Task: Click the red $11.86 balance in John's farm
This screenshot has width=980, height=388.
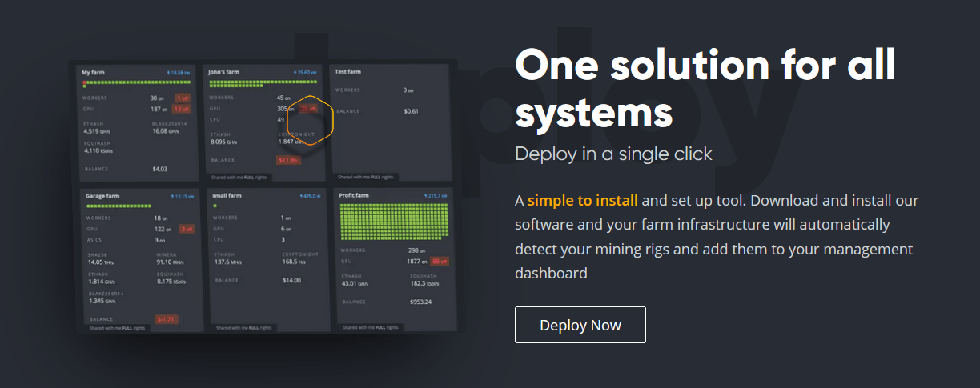Action: click(287, 160)
